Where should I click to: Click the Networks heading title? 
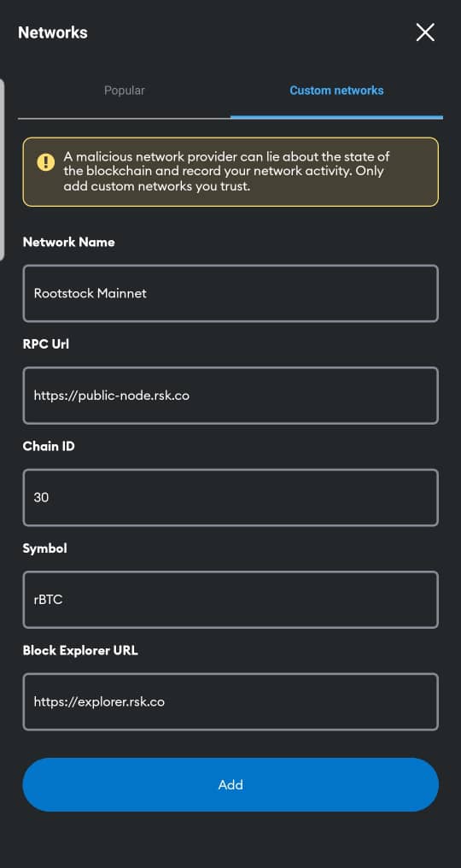[x=53, y=32]
